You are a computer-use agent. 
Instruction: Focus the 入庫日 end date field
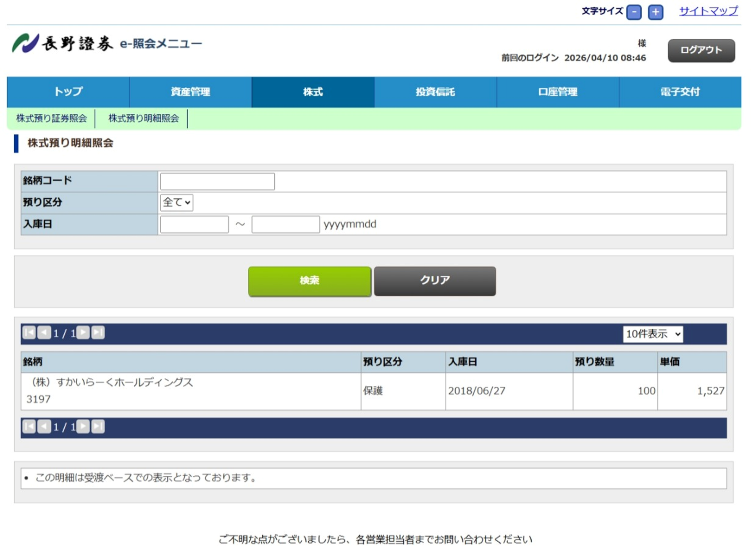point(286,224)
